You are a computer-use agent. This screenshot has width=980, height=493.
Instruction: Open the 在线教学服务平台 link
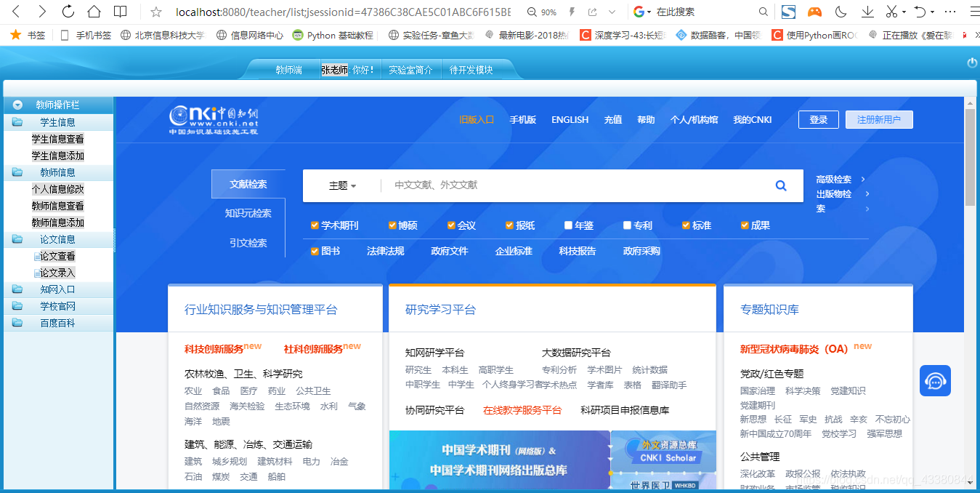[522, 410]
